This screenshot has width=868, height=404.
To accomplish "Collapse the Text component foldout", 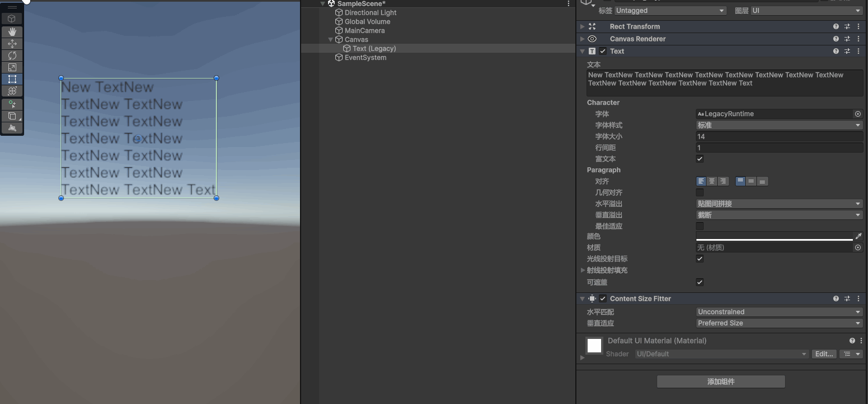I will tap(582, 51).
